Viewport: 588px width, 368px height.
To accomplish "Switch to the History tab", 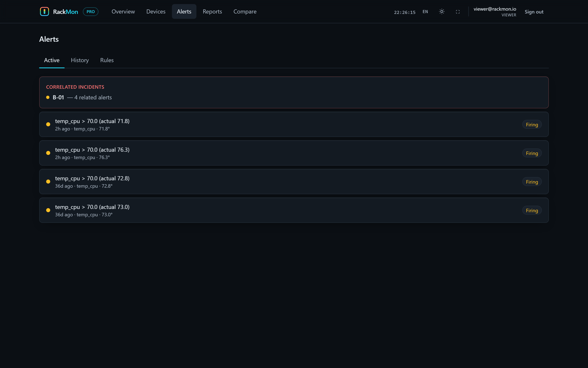I will [x=80, y=60].
